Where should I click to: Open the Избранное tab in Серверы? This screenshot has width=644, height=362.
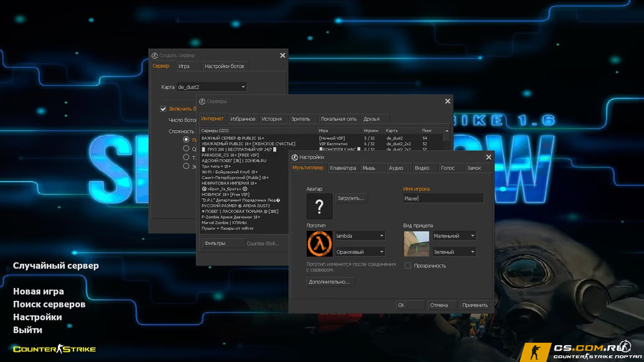(x=243, y=119)
